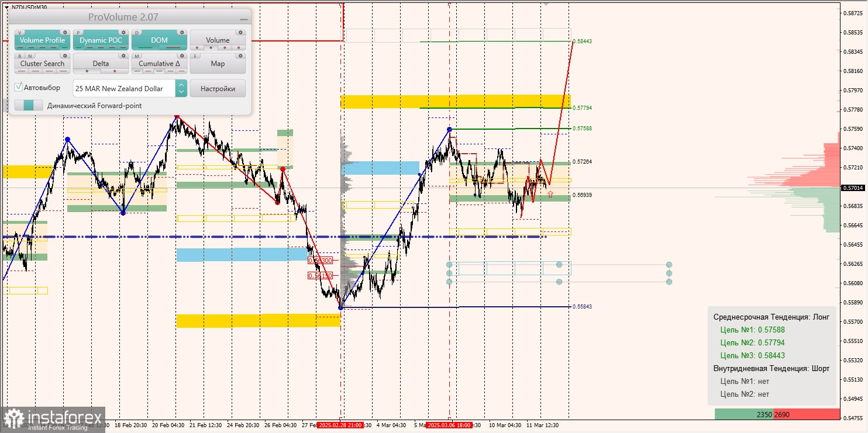This screenshot has height=433, width=868.
Task: Click the N hotkey badge on Cluster Search
Action: (29, 56)
